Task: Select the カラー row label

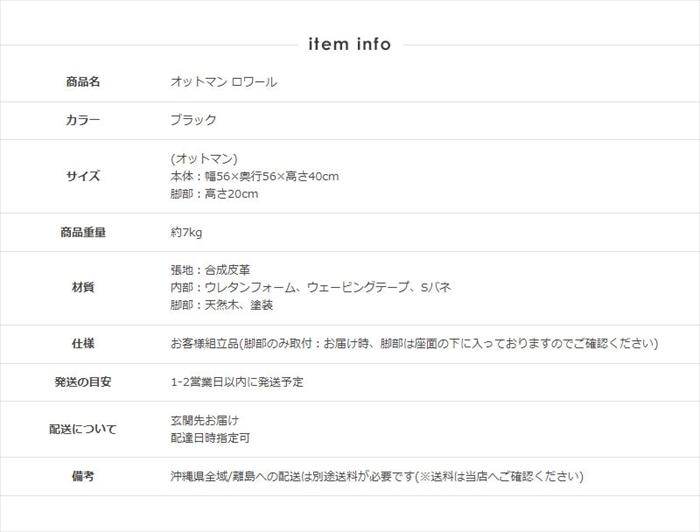Action: click(x=83, y=120)
